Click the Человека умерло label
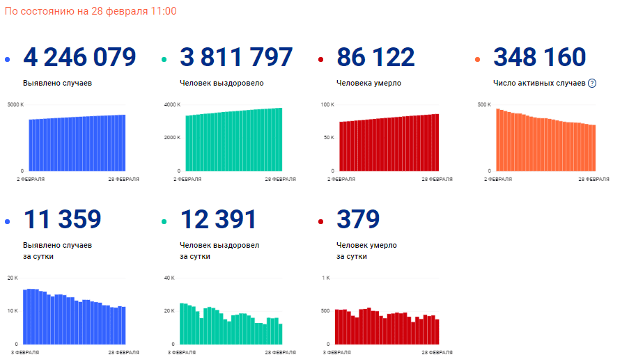629x364 pixels. 368,84
